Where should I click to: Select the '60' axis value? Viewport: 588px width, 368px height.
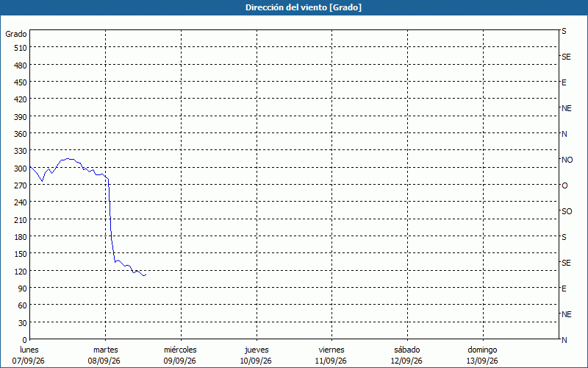[x=23, y=305]
